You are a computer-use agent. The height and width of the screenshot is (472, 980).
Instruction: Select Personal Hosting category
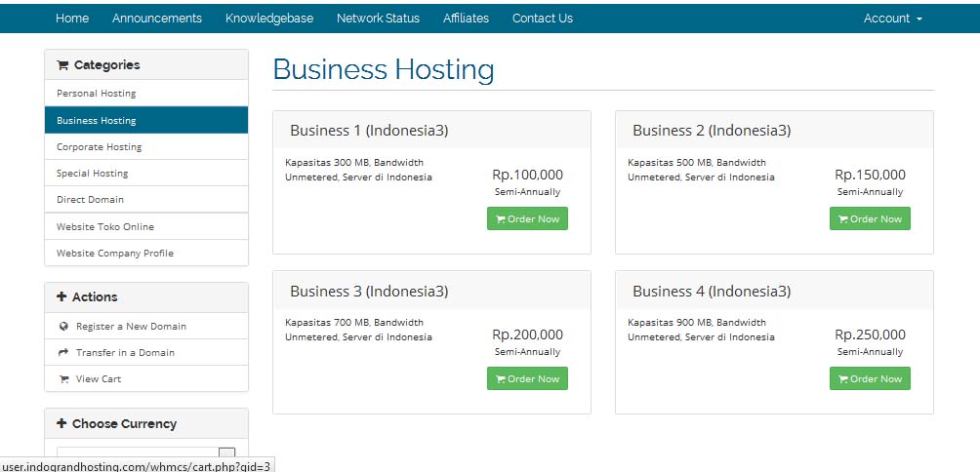click(97, 94)
